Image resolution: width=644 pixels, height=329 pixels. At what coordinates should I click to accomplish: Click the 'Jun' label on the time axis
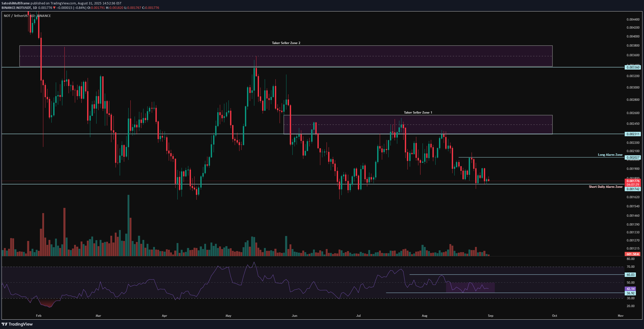(x=294, y=316)
